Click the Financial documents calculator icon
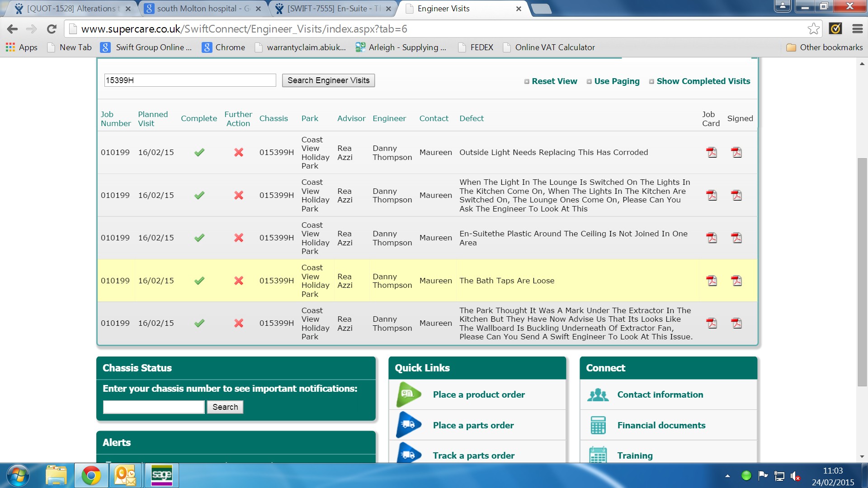The height and width of the screenshot is (488, 868). point(598,425)
